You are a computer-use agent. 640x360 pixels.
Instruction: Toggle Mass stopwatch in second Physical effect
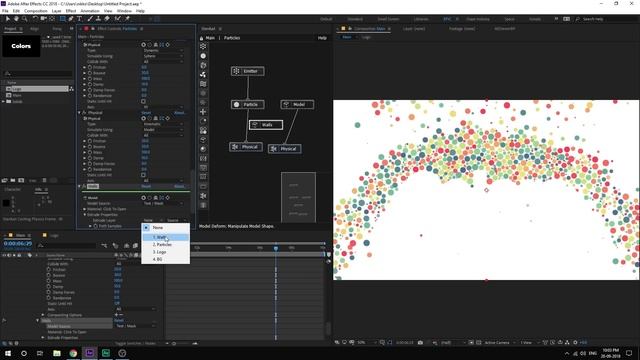[x=90, y=152]
